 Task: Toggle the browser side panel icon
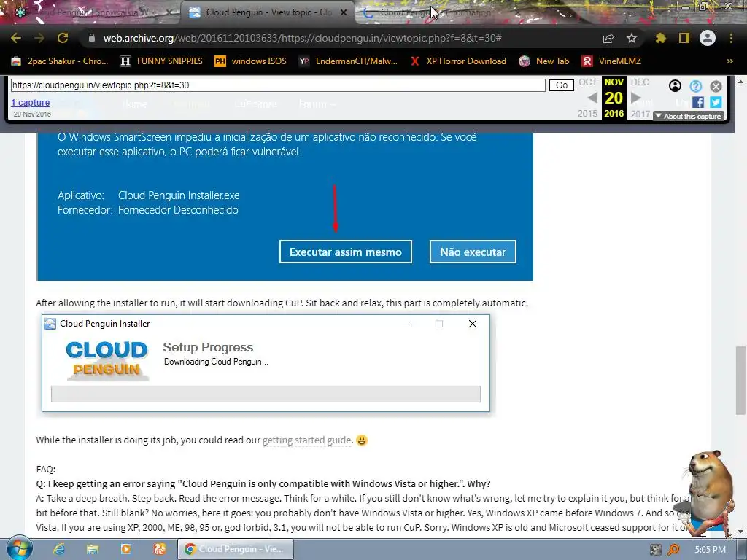(x=684, y=38)
